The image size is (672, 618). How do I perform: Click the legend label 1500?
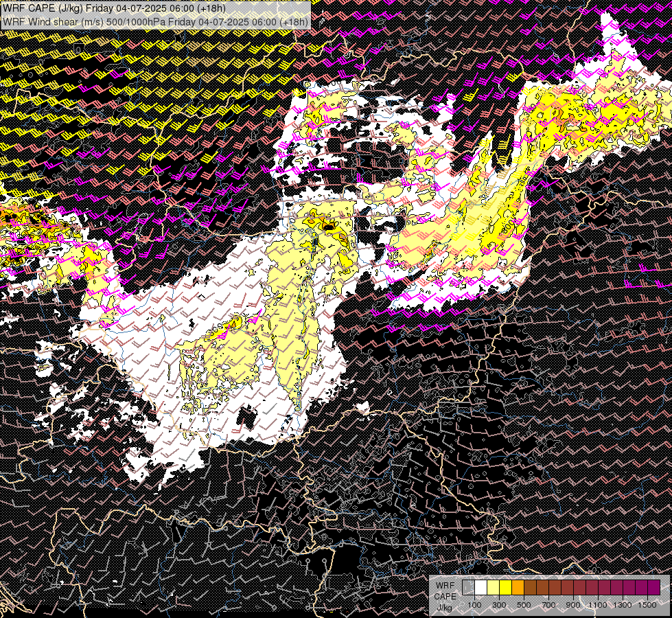coord(647,605)
